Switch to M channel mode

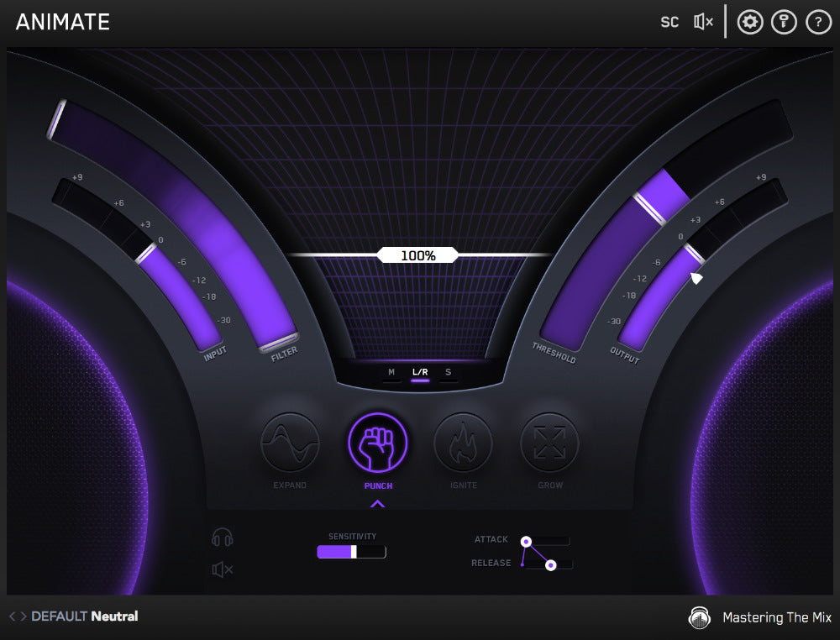coord(391,373)
